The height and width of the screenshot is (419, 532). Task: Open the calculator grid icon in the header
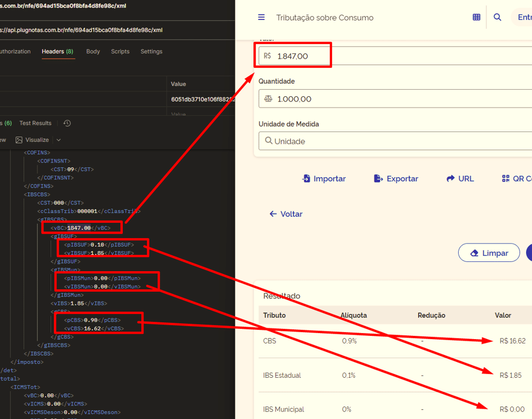coord(477,17)
